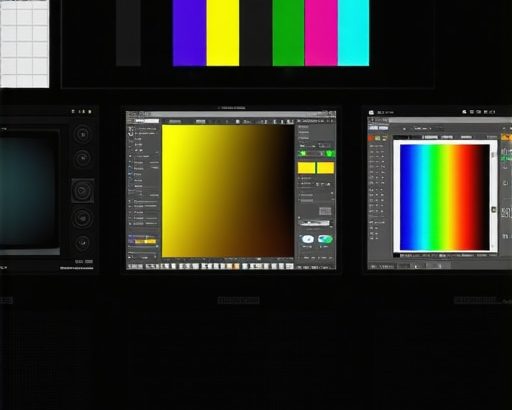Click the red icon in the right window's toolbar
This screenshot has width=512, height=410.
coord(371,138)
